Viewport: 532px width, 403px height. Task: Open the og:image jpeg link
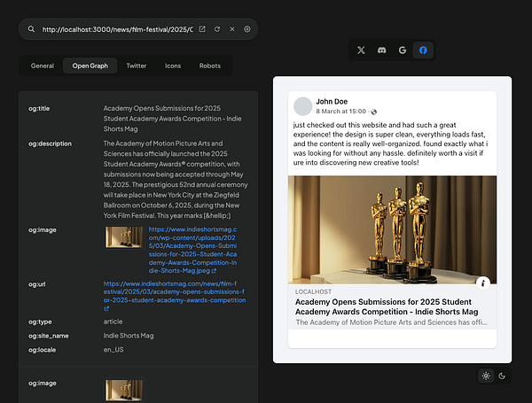coord(192,250)
